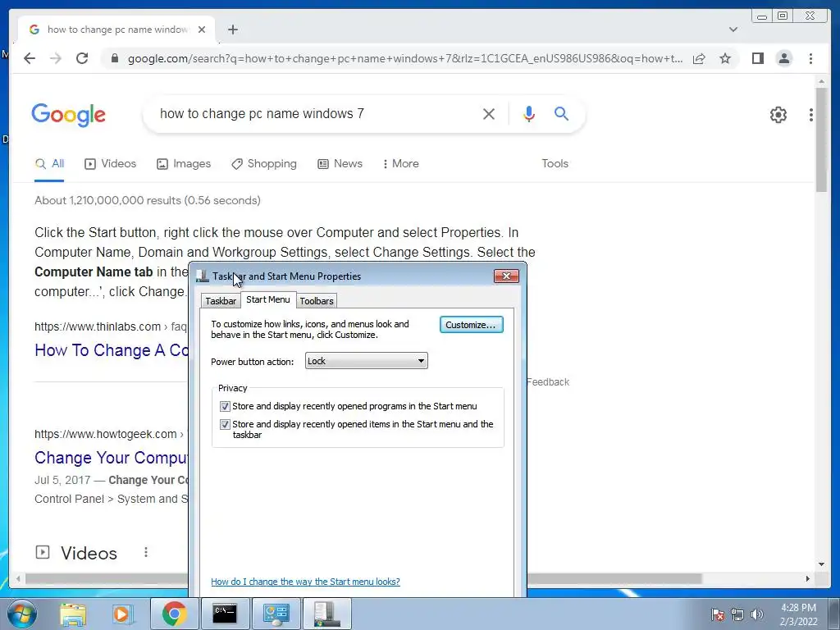Switch to Taskbar tab in Properties
Viewport: 840px width, 630px height.
point(221,300)
